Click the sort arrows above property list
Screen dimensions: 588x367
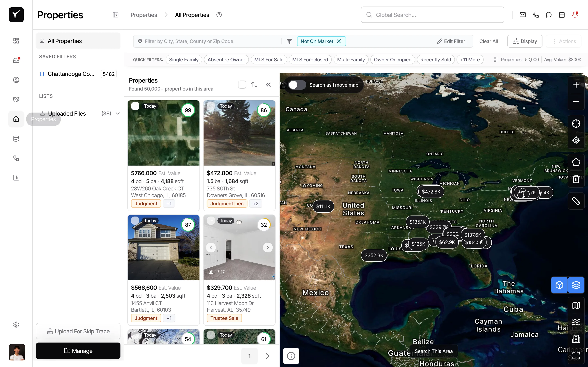(254, 85)
